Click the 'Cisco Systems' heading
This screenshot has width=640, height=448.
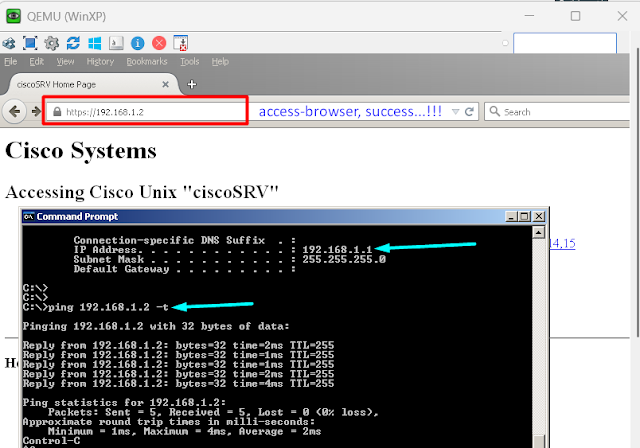click(x=81, y=151)
